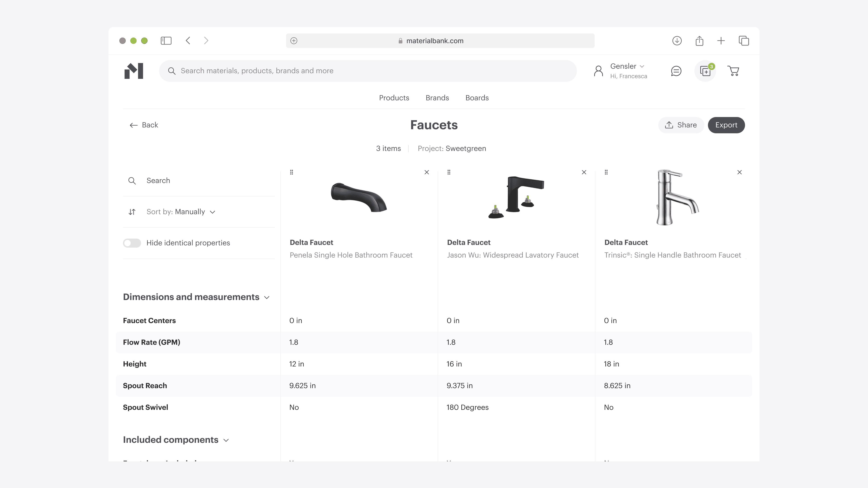The height and width of the screenshot is (488, 868).
Task: Open the Penela Single Hole Bathroom Faucet link
Action: (351, 255)
